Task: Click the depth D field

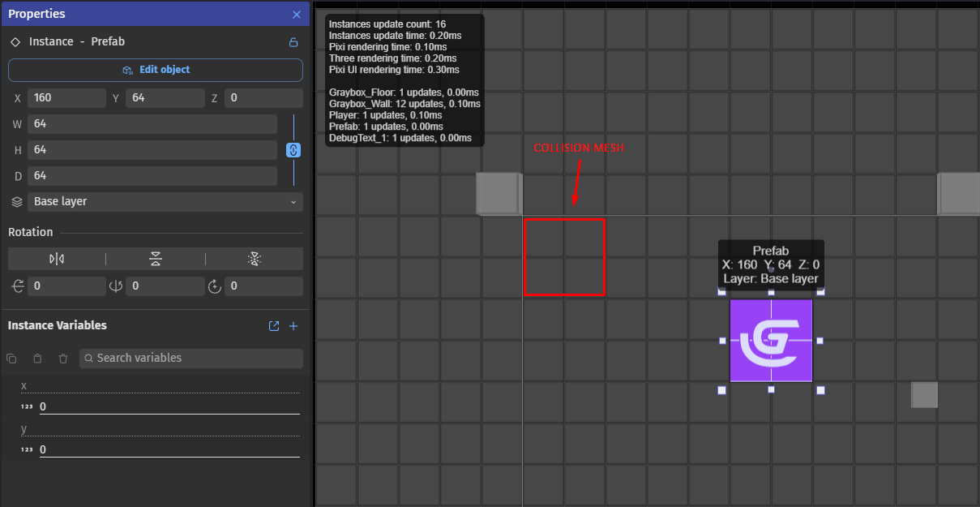Action: point(152,176)
